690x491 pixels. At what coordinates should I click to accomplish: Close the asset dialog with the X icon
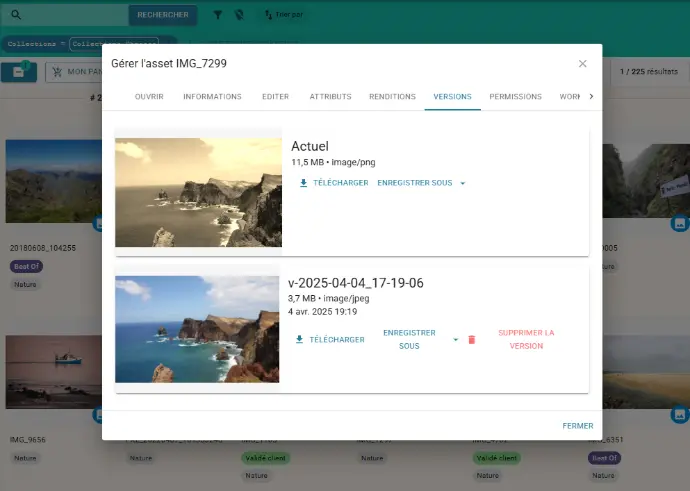(x=583, y=64)
